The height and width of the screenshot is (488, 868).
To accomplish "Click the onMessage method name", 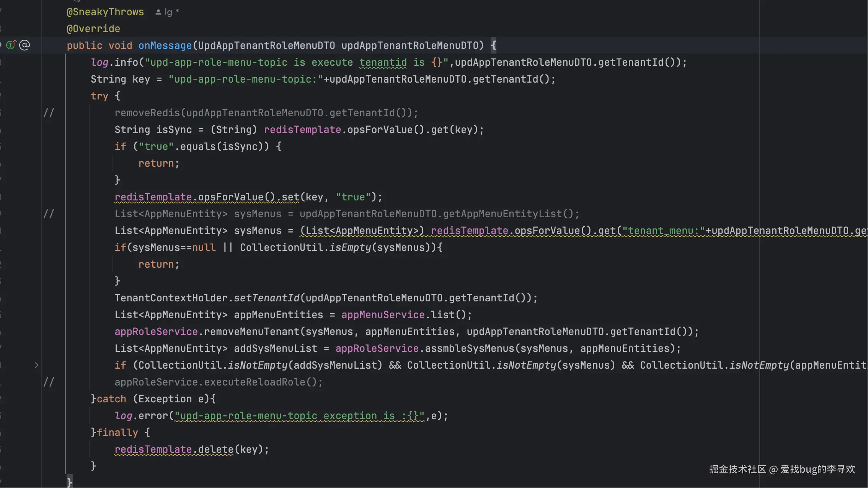I will point(165,46).
